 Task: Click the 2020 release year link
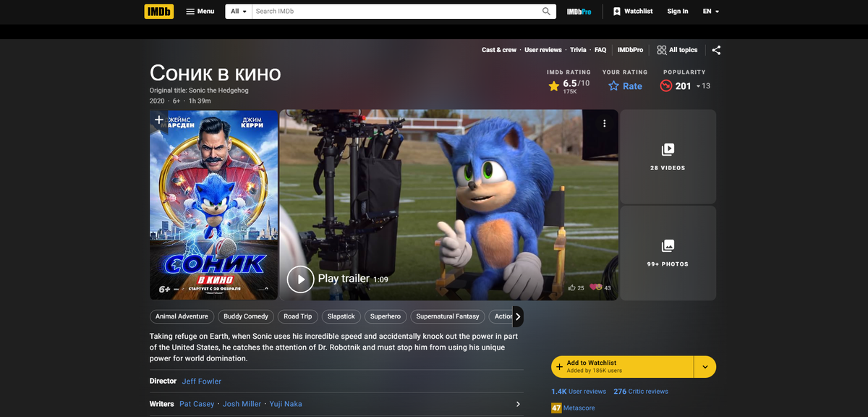coord(157,101)
